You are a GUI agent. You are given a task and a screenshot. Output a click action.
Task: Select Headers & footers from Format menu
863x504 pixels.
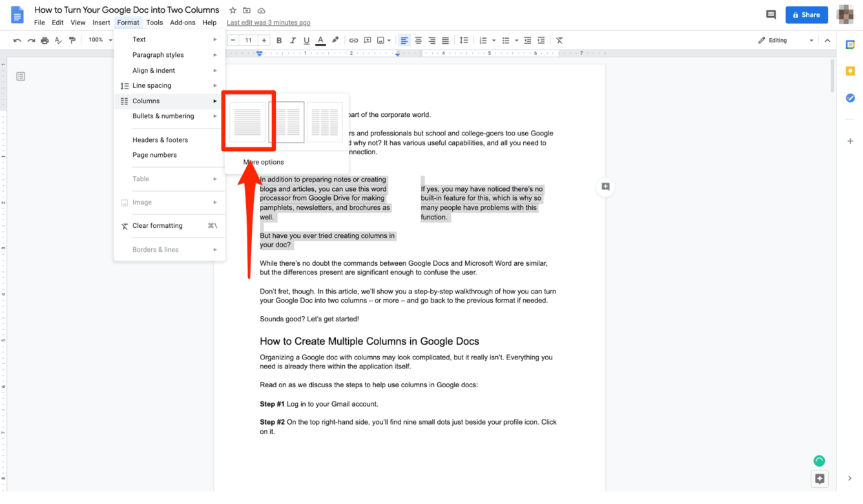click(x=160, y=139)
